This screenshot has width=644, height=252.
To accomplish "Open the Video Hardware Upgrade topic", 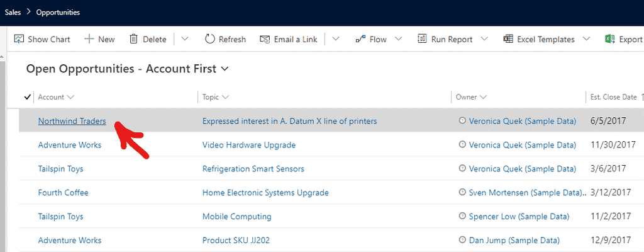I will tap(248, 145).
